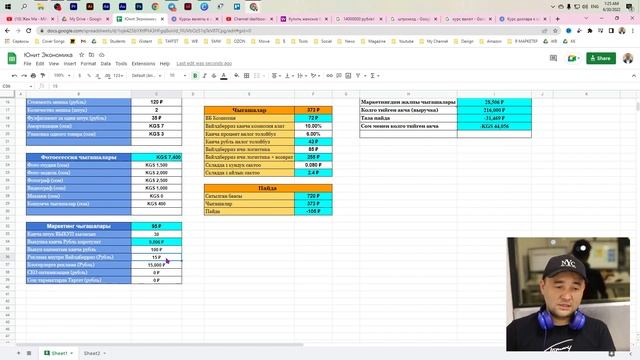Screen dimensions: 640x360
Task: Insert a comment from the toolbar
Action: (339, 76)
